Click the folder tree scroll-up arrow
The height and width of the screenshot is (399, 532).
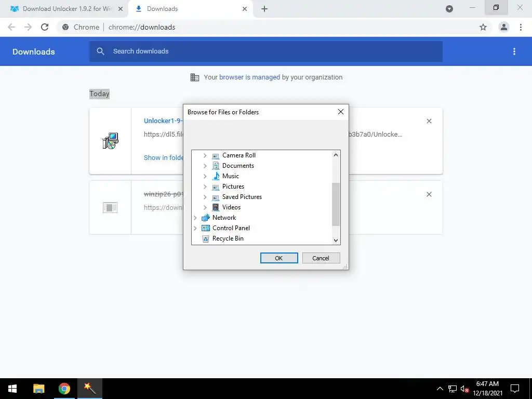tap(336, 155)
